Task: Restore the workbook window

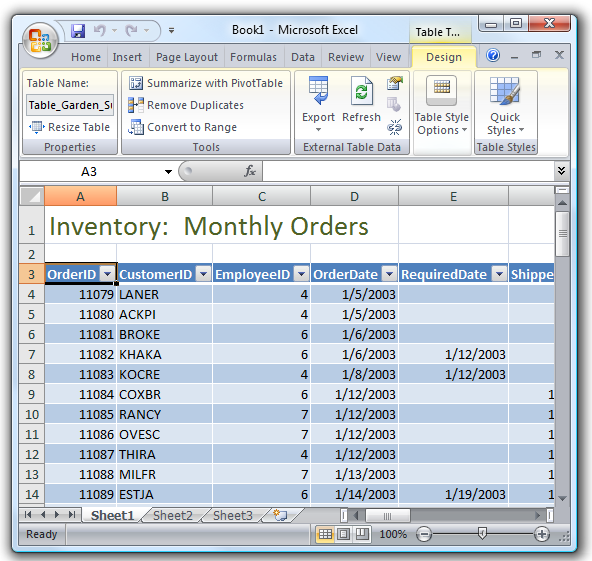Action: tap(536, 55)
